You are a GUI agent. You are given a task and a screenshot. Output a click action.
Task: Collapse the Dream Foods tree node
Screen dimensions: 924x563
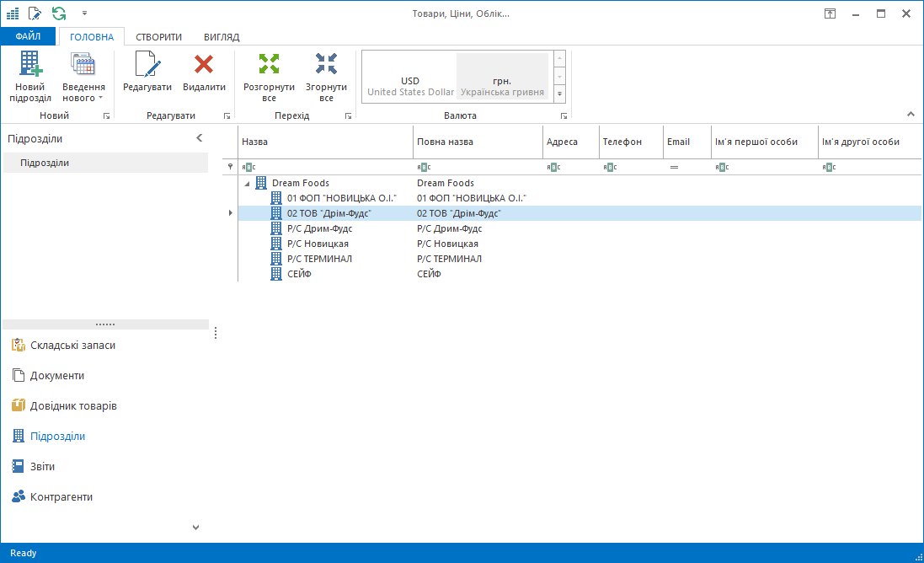(247, 184)
